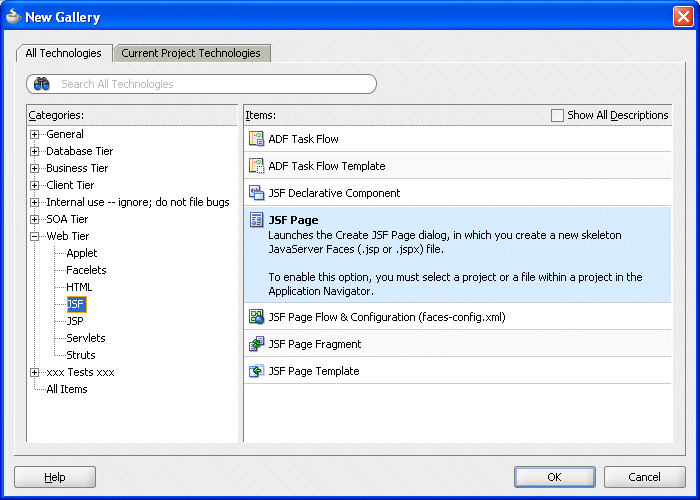Click the JSF Page item icon
The height and width of the screenshot is (500, 700).
256,220
